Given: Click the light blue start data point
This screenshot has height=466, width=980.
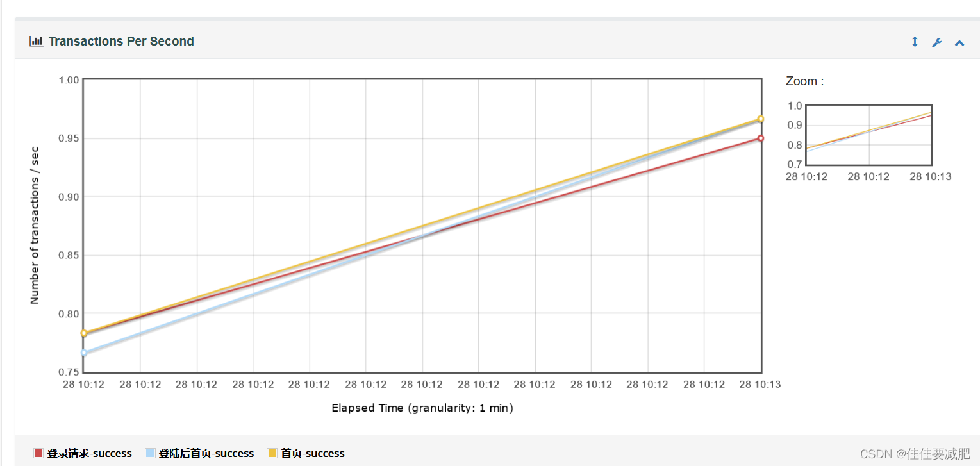Looking at the screenshot, I should click(83, 353).
